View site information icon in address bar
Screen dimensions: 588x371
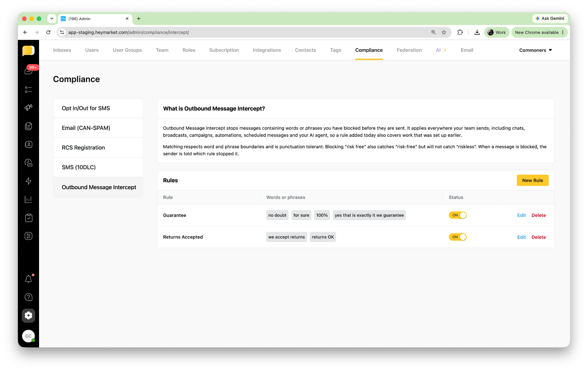[62, 32]
